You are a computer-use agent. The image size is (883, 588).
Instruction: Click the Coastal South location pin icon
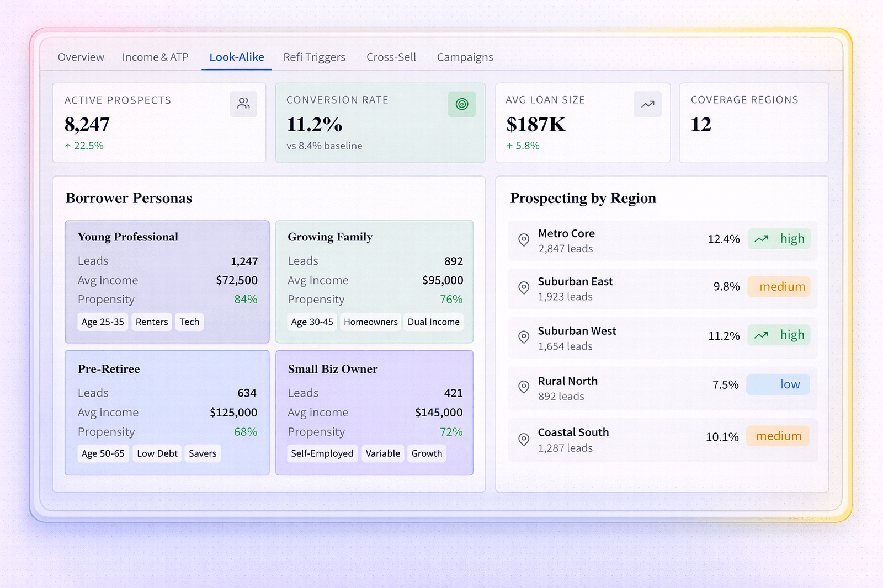click(524, 439)
